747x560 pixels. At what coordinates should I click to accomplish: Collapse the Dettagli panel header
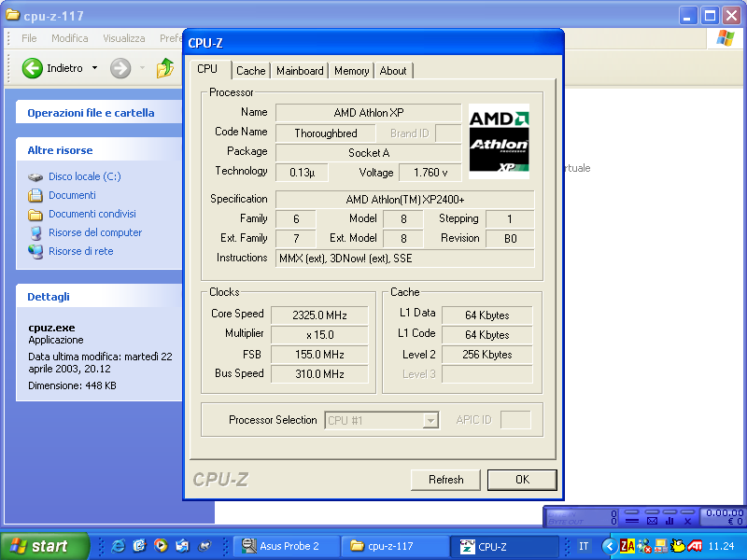point(99,297)
